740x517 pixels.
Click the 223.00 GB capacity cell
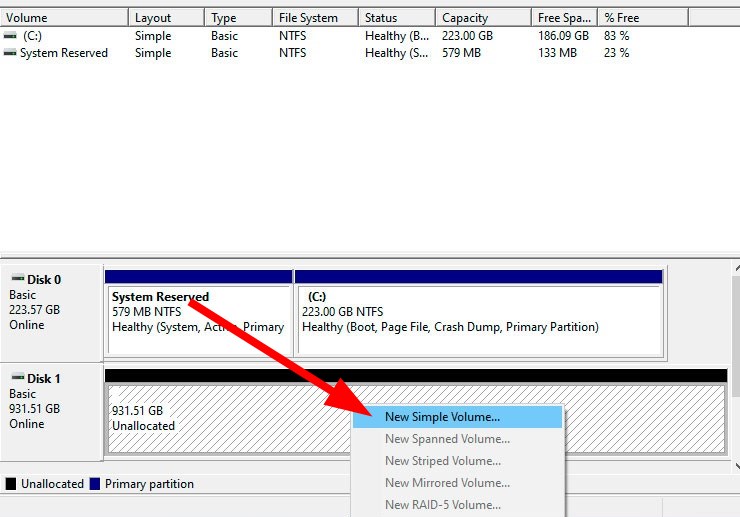[467, 36]
